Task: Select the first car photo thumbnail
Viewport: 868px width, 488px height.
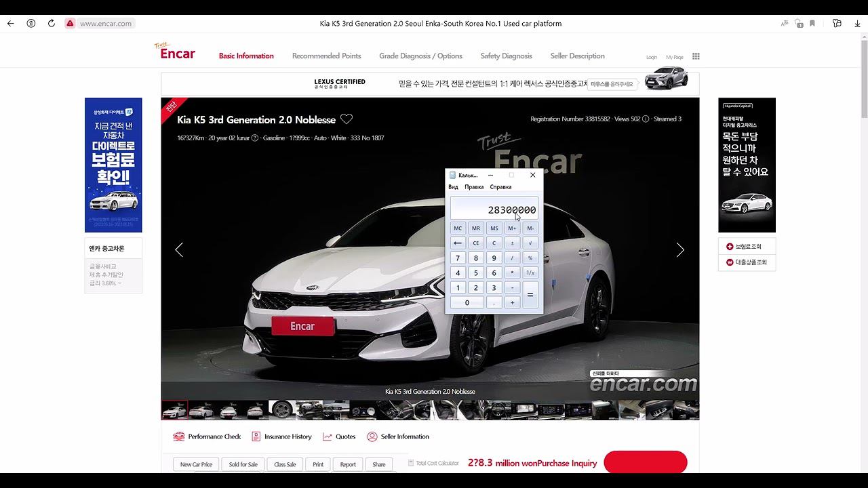Action: (x=174, y=410)
